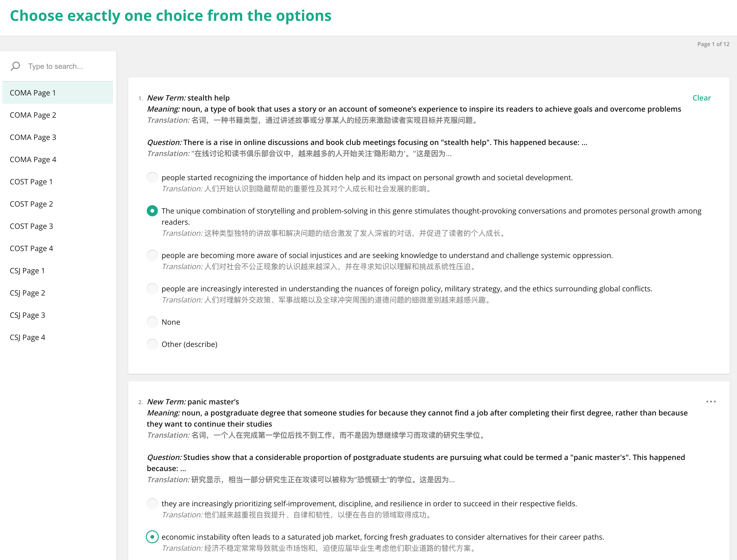Go to COMA Page 2
The image size is (737, 560).
(33, 115)
